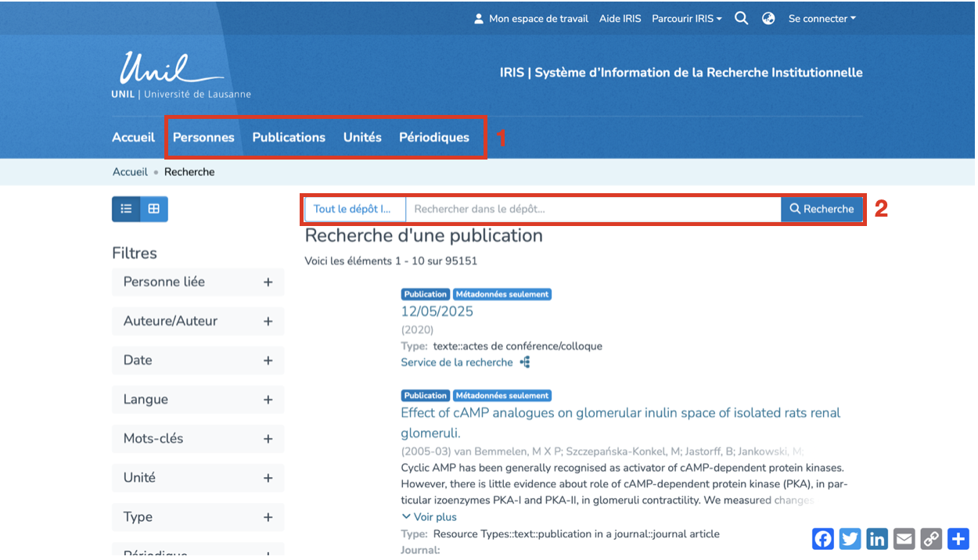Click the Email share icon
This screenshot has width=978, height=560.
[904, 539]
